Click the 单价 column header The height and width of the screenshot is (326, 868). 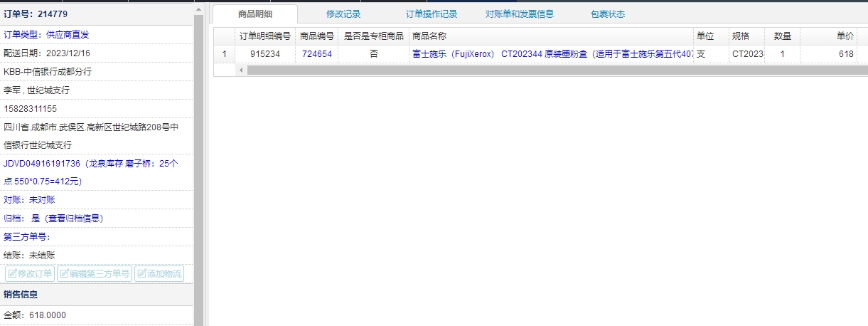(829, 36)
